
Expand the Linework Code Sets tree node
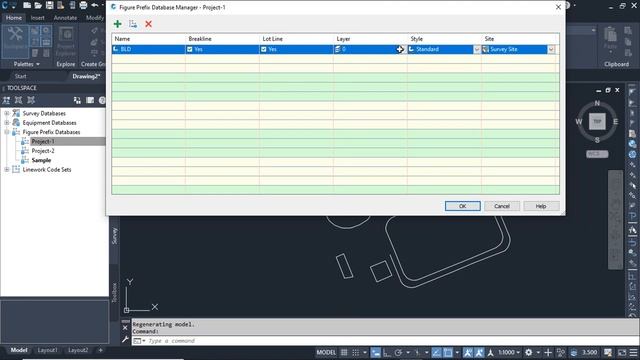(7, 170)
